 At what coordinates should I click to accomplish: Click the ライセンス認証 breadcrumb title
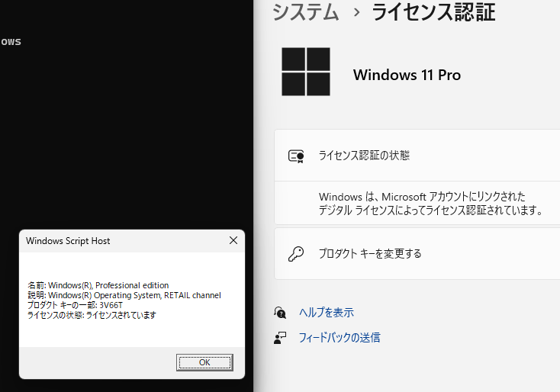tap(433, 11)
